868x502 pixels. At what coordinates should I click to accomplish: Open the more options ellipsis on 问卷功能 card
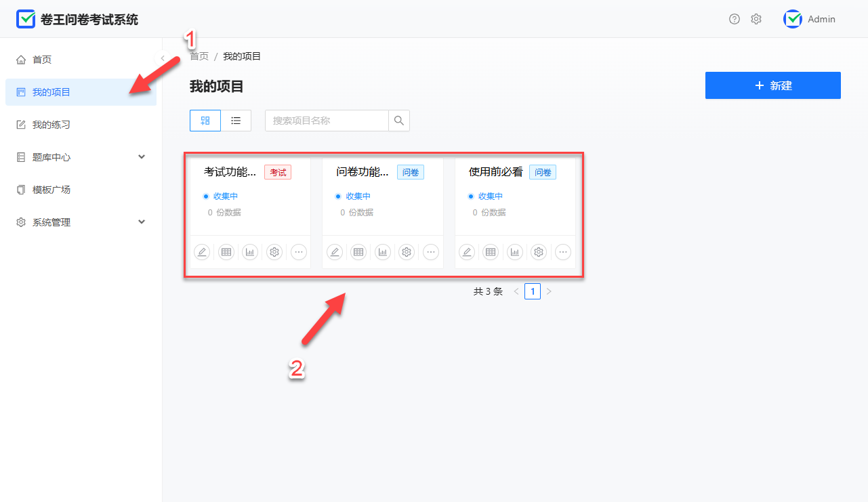point(431,252)
